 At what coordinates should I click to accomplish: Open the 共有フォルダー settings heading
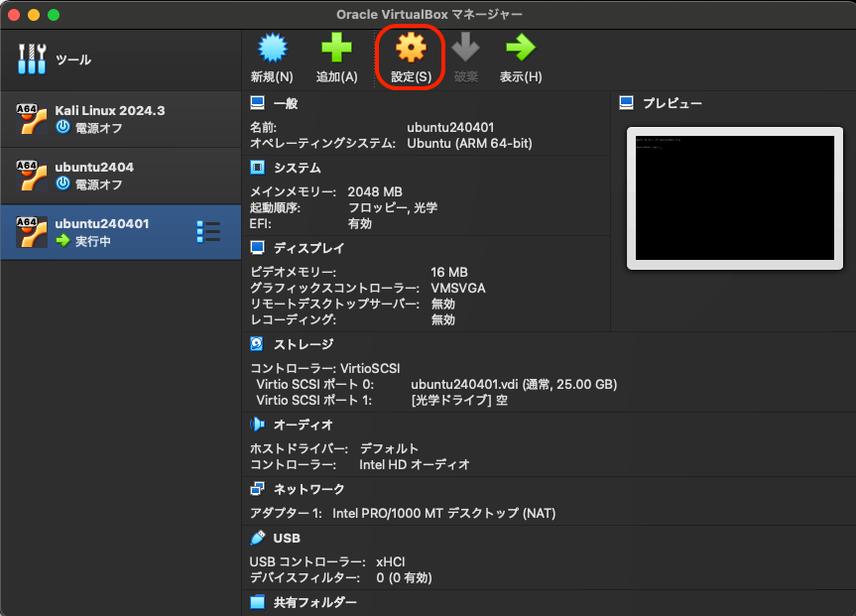pos(315,602)
